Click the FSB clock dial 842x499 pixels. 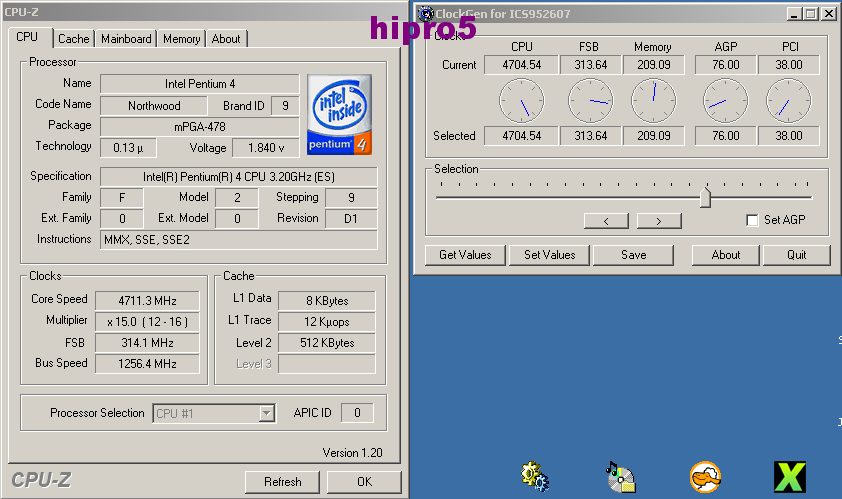(x=590, y=100)
